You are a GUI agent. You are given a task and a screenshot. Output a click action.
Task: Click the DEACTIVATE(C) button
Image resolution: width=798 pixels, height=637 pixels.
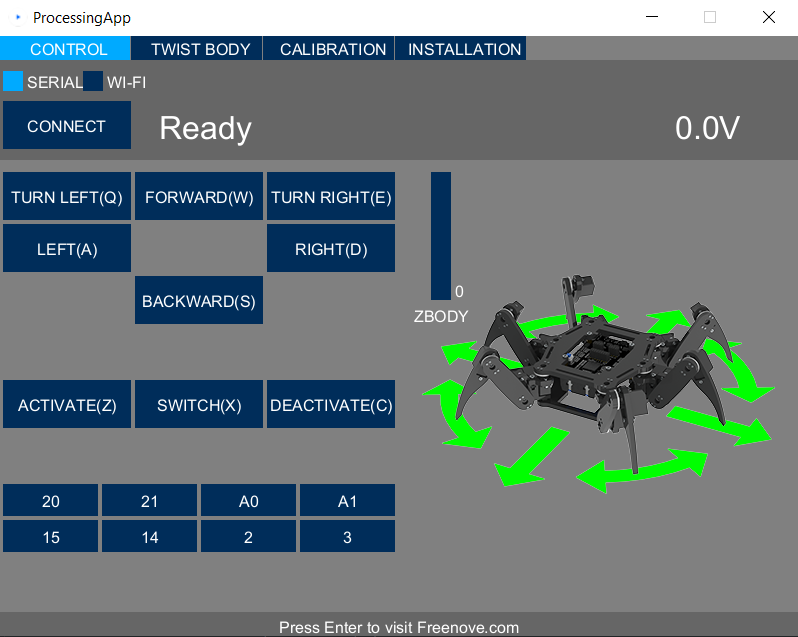point(331,404)
